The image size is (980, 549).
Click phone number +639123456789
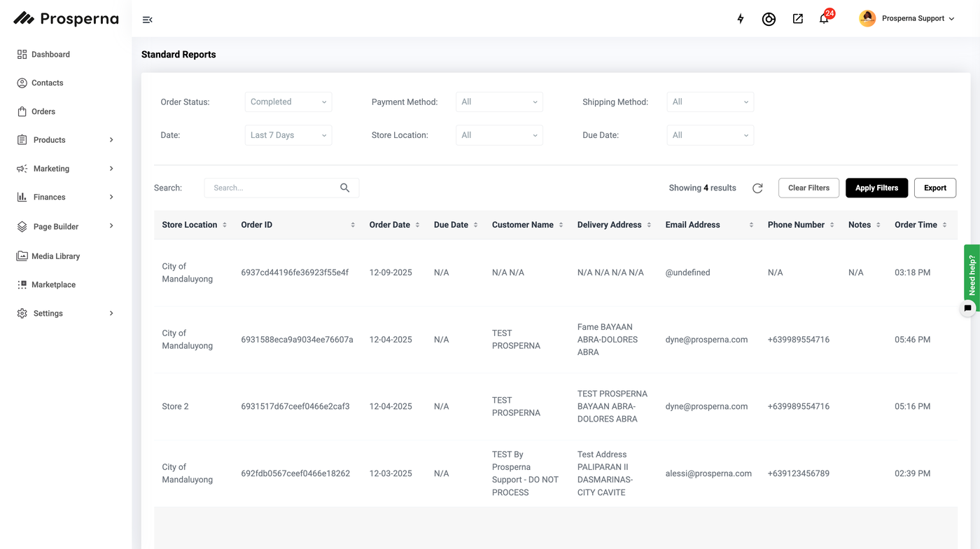pos(799,473)
